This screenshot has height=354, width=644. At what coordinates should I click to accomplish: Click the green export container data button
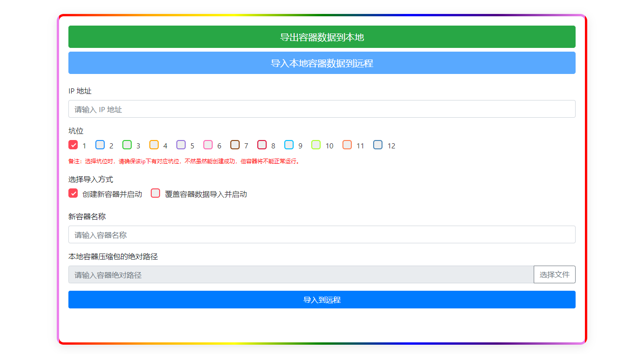coord(322,37)
